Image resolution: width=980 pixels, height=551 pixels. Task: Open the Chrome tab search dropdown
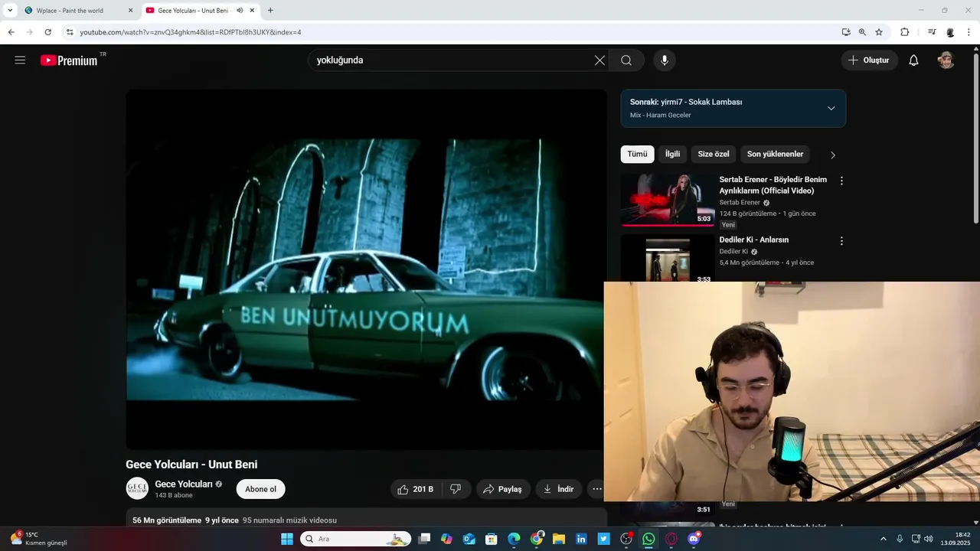[x=10, y=11]
